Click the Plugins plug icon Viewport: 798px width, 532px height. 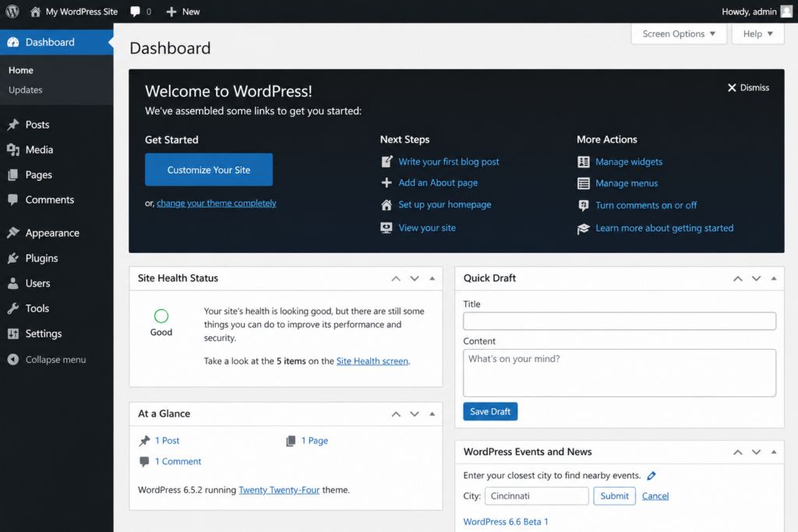13,259
